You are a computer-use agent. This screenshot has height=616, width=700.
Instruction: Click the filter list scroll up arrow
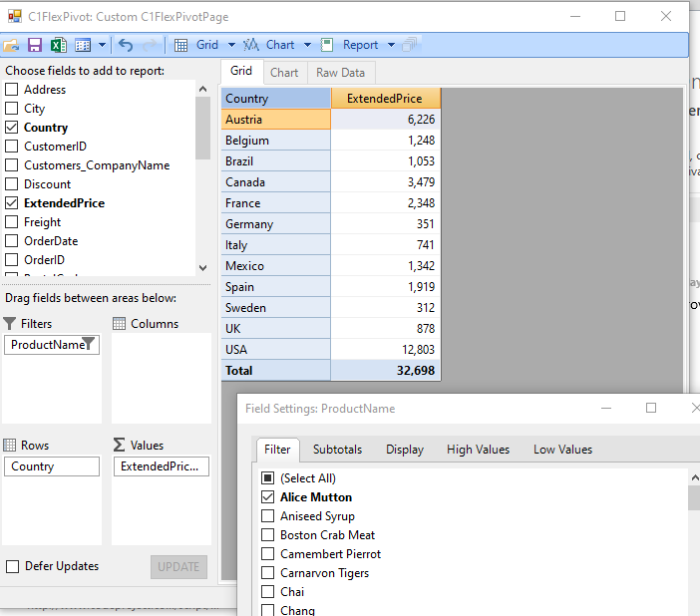(695, 478)
